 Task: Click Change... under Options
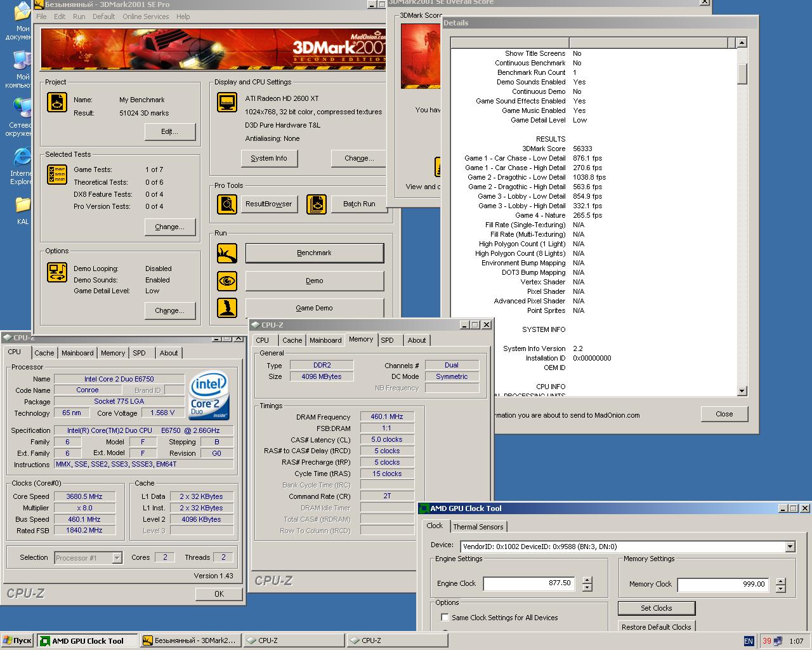click(170, 310)
